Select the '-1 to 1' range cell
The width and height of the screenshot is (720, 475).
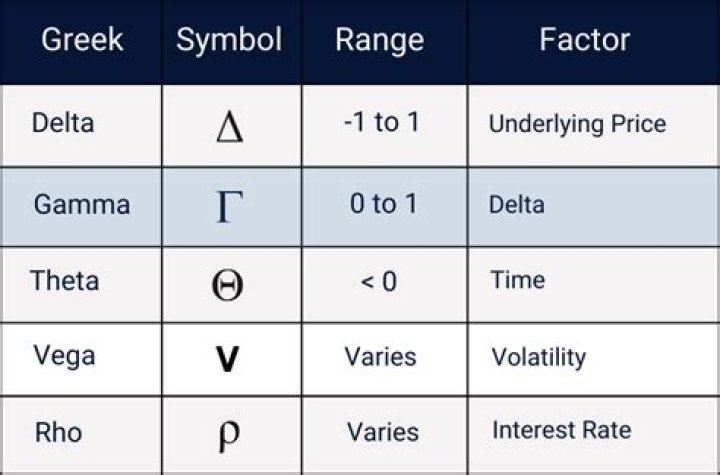tap(385, 125)
